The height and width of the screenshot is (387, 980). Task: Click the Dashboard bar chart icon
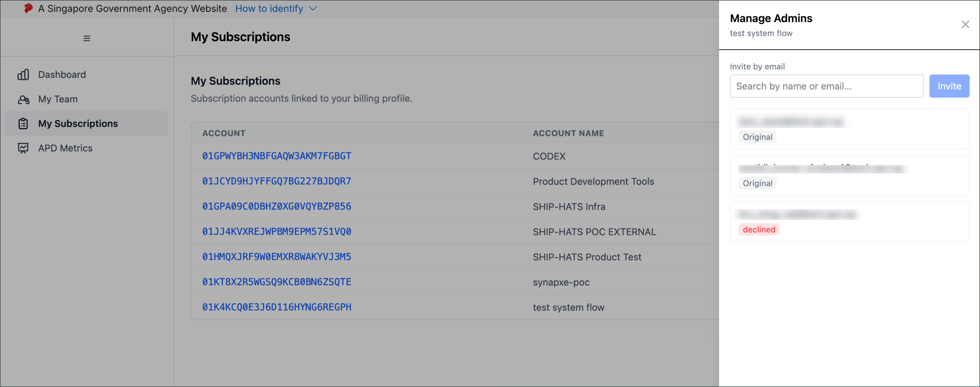[x=23, y=75]
